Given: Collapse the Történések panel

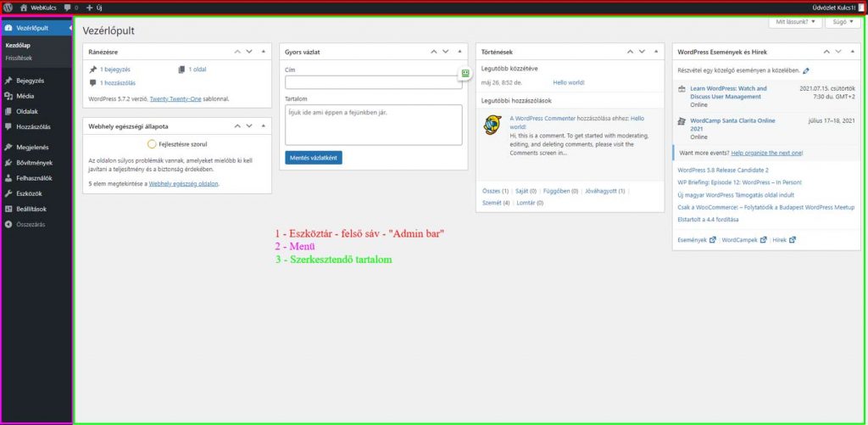Looking at the screenshot, I should [656, 52].
